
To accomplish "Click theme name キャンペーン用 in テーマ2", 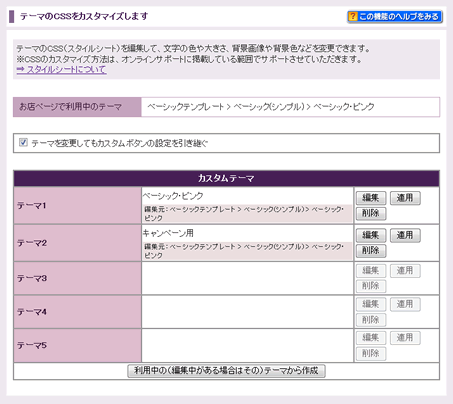I will point(168,233).
